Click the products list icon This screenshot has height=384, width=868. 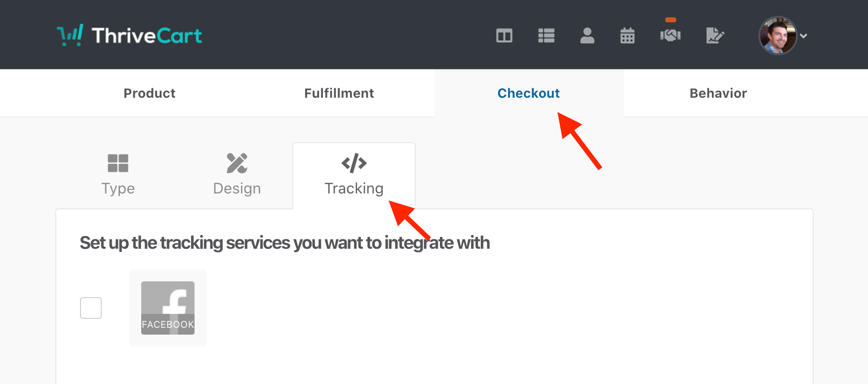coord(546,36)
